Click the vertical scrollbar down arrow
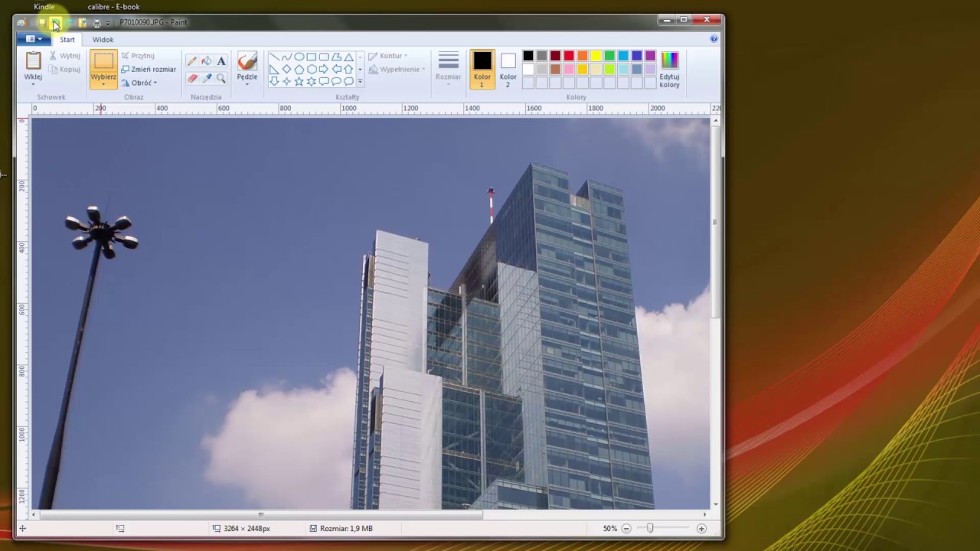Screen dimensions: 980x551 (716, 504)
